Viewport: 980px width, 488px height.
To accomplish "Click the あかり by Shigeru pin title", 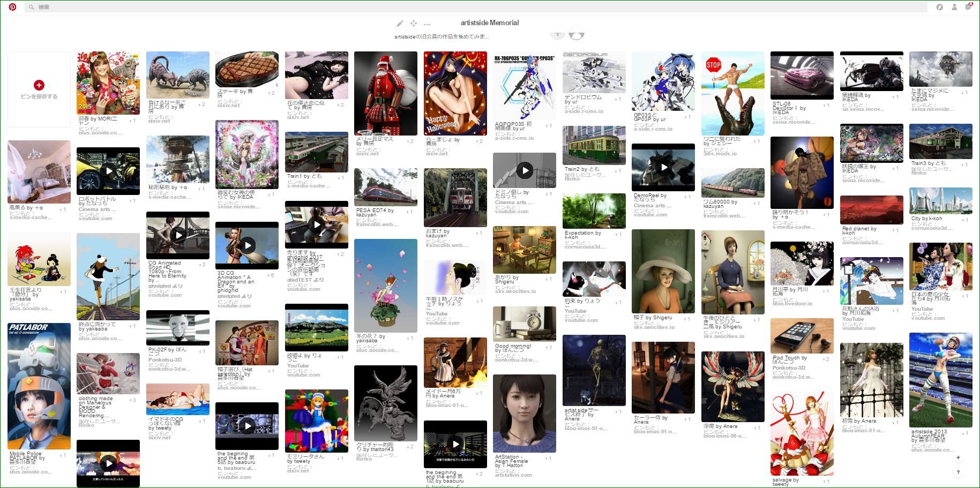I will click(507, 280).
